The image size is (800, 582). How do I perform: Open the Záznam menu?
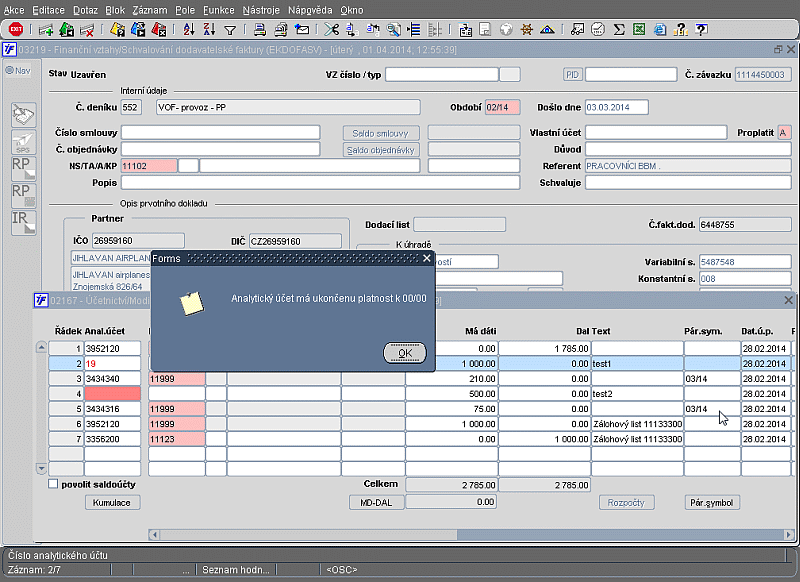pos(149,10)
